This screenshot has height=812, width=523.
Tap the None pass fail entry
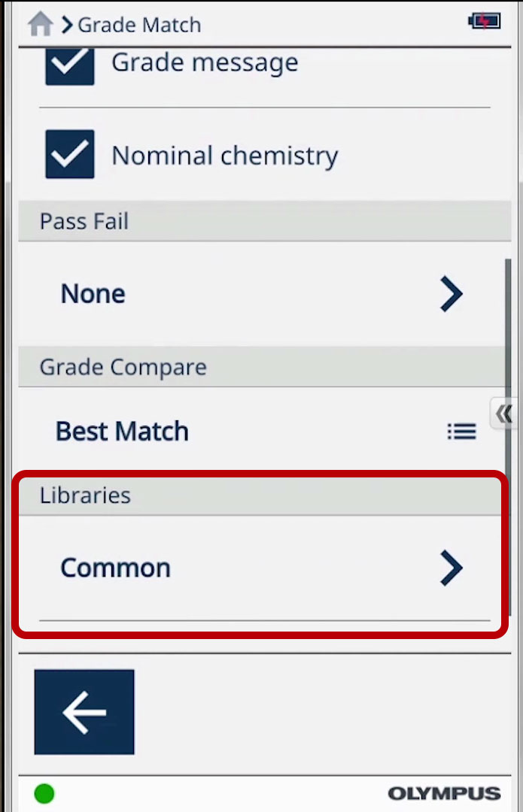click(93, 294)
